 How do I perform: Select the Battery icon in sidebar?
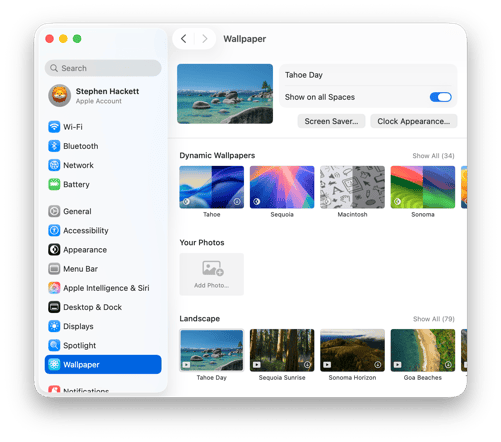pyautogui.click(x=54, y=184)
